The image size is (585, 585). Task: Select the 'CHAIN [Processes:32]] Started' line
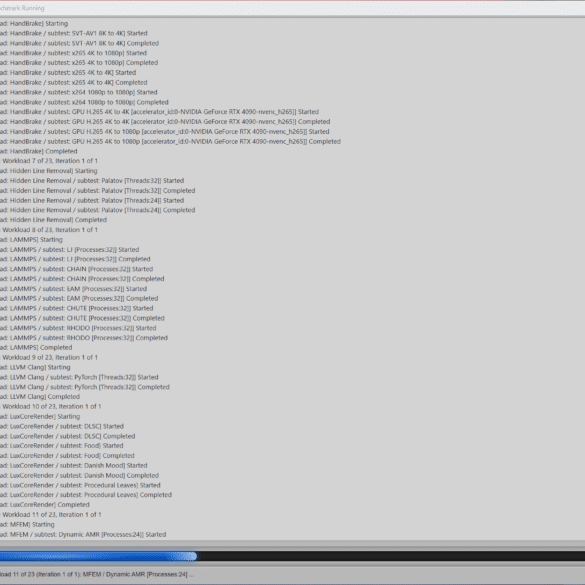click(x=76, y=269)
